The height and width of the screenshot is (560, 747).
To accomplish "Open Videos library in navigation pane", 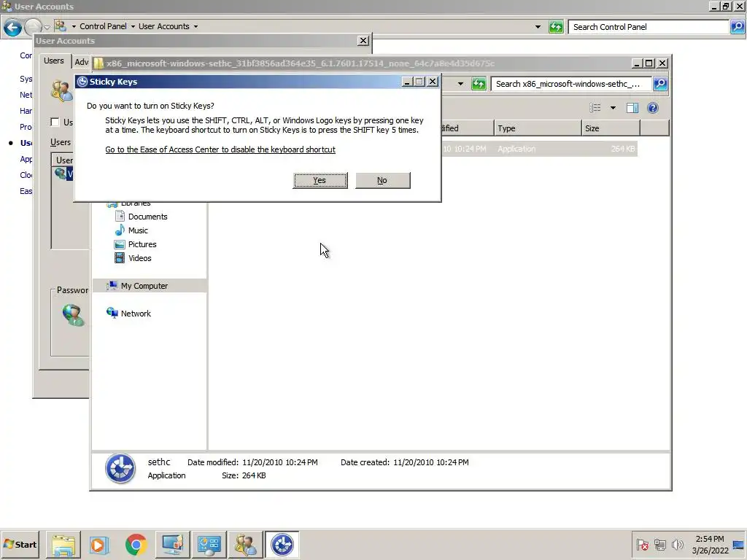I will click(139, 258).
